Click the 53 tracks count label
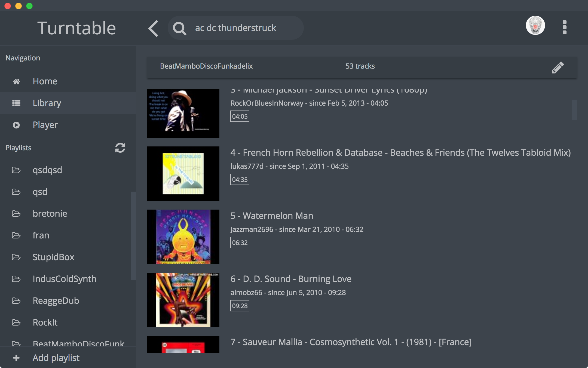Screen dimensions: 588x368 [x=360, y=66]
